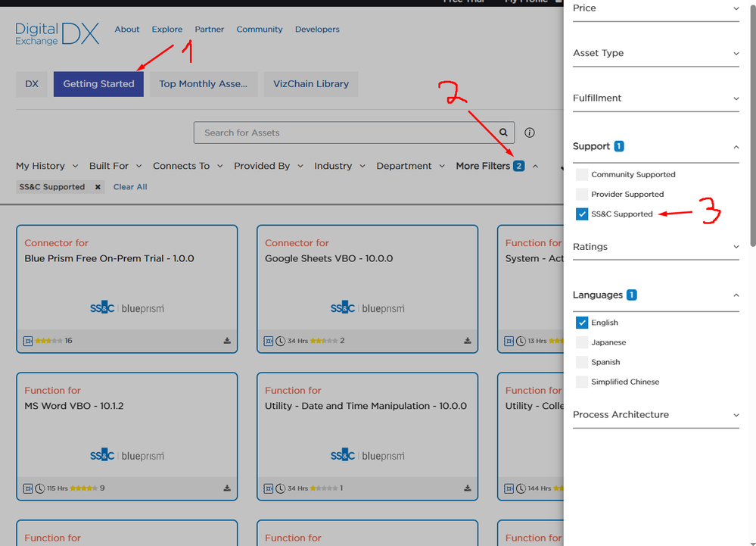Collapse the More Filters panel

(x=497, y=166)
